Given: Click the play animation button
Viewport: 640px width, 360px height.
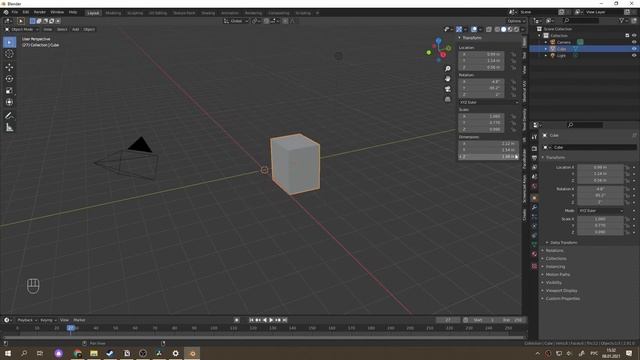Looking at the screenshot, I should click(x=271, y=320).
